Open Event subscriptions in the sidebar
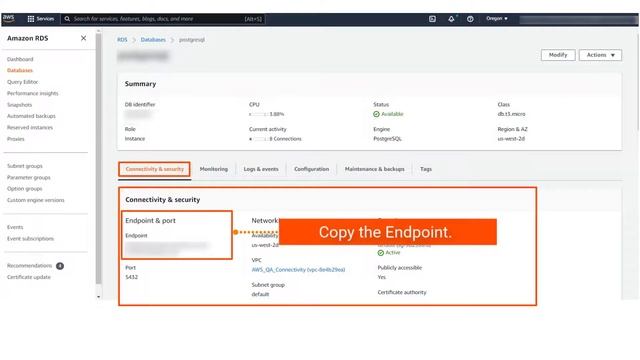Image resolution: width=640 pixels, height=360 pixels. (30, 239)
